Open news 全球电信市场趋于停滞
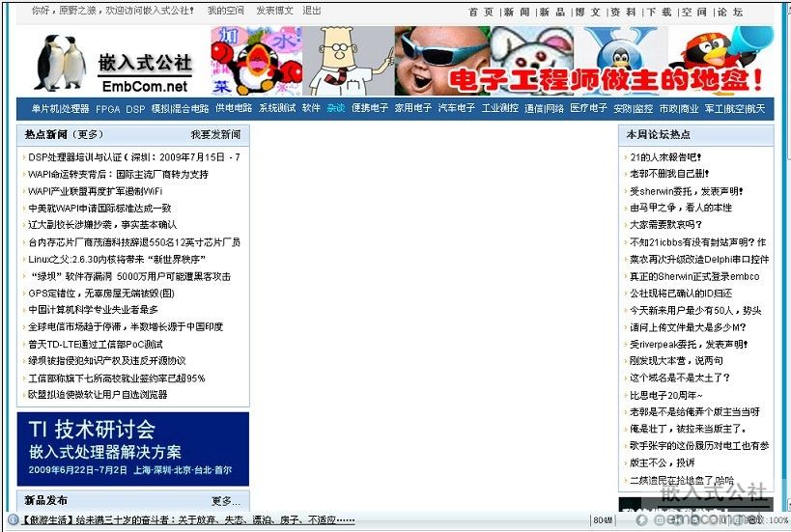The height and width of the screenshot is (532, 791). tap(126, 326)
